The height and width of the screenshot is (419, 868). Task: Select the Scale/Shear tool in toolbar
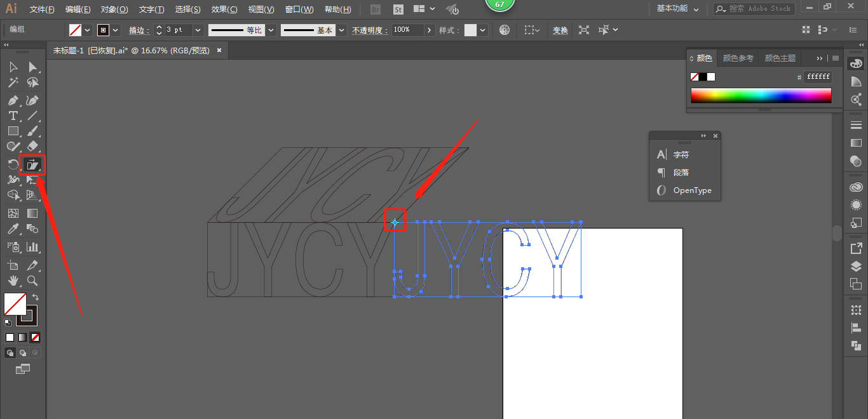click(x=32, y=165)
